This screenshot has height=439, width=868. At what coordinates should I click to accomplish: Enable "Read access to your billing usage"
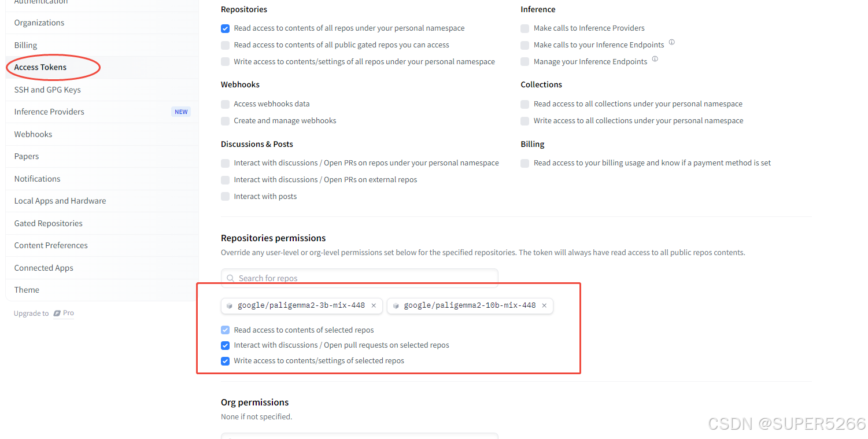pyautogui.click(x=525, y=163)
